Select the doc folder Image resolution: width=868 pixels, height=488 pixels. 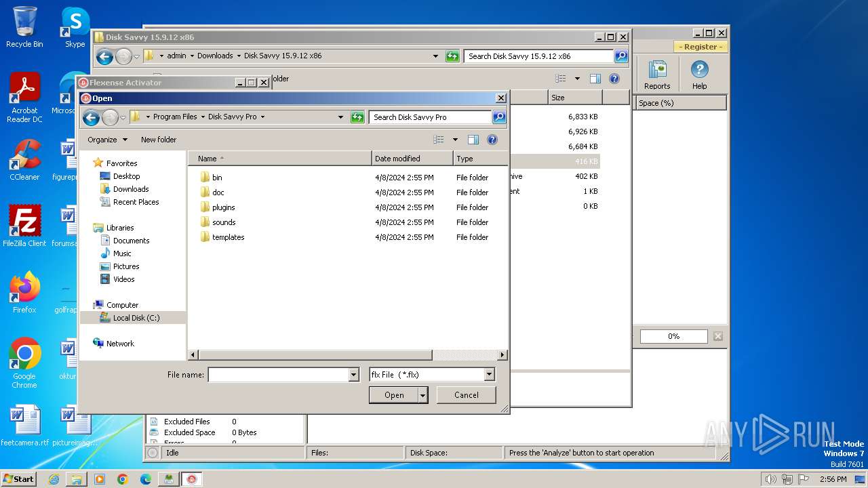[x=218, y=192]
